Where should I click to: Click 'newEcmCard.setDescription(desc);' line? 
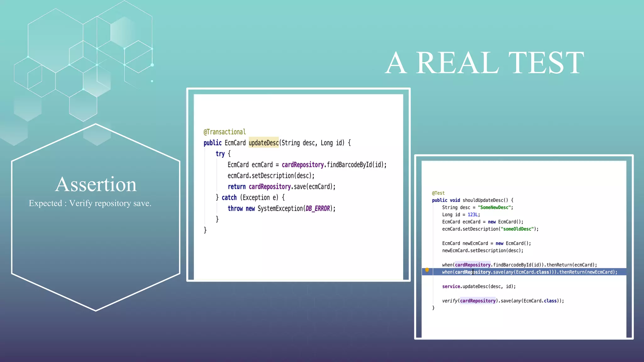(x=483, y=250)
